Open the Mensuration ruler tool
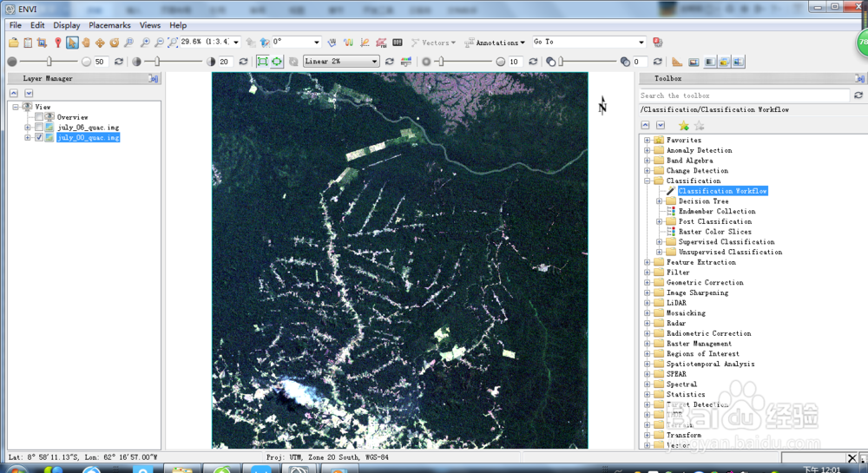This screenshot has height=473, width=868. coord(677,62)
